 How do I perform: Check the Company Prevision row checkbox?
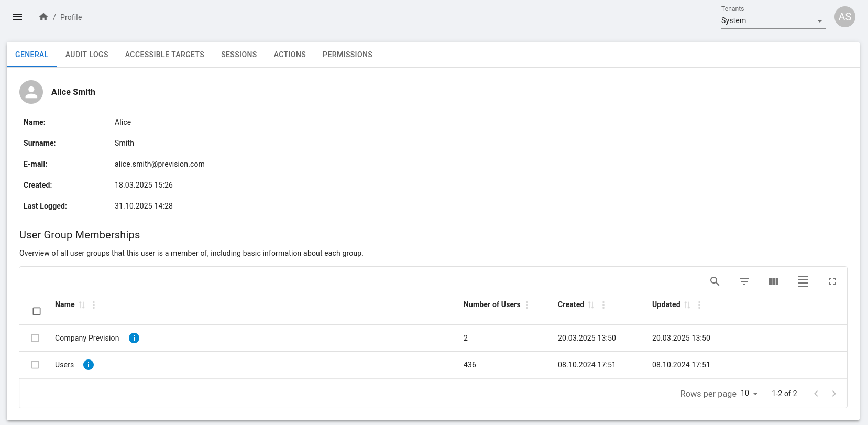35,338
